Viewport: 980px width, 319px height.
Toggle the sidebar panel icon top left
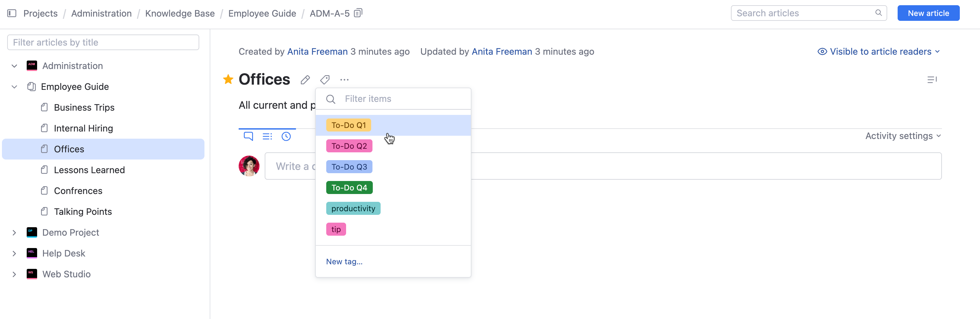click(12, 13)
